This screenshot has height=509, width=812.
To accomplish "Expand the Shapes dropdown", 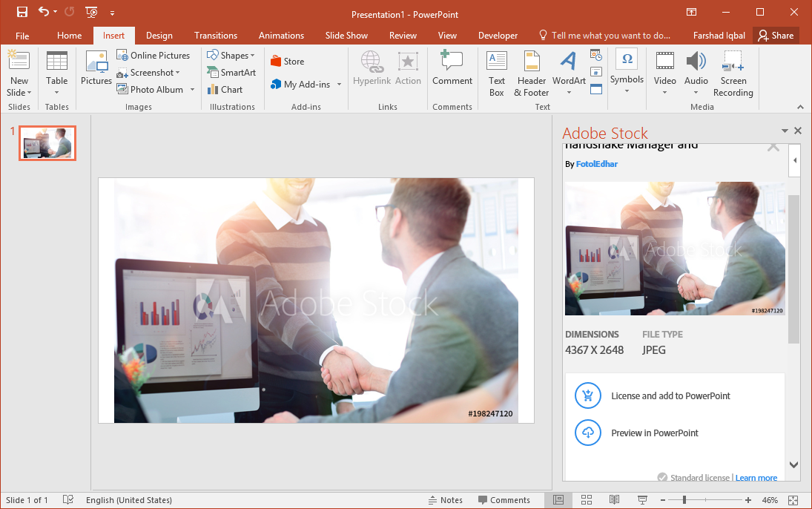I will coord(252,56).
